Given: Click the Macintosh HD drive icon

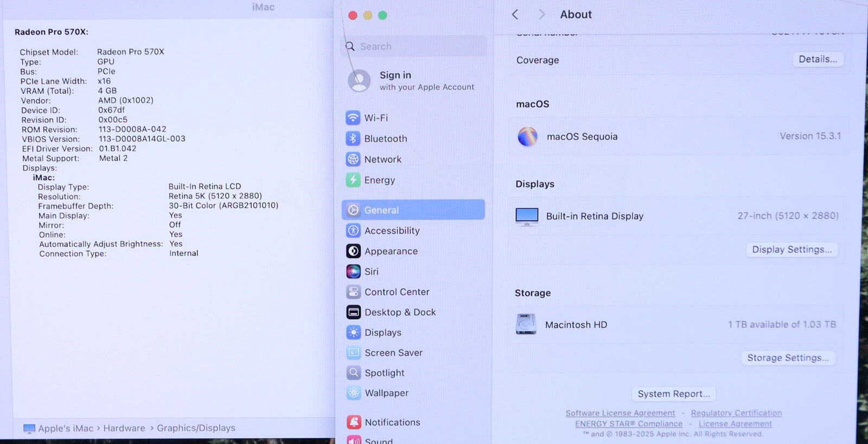Looking at the screenshot, I should pos(526,324).
